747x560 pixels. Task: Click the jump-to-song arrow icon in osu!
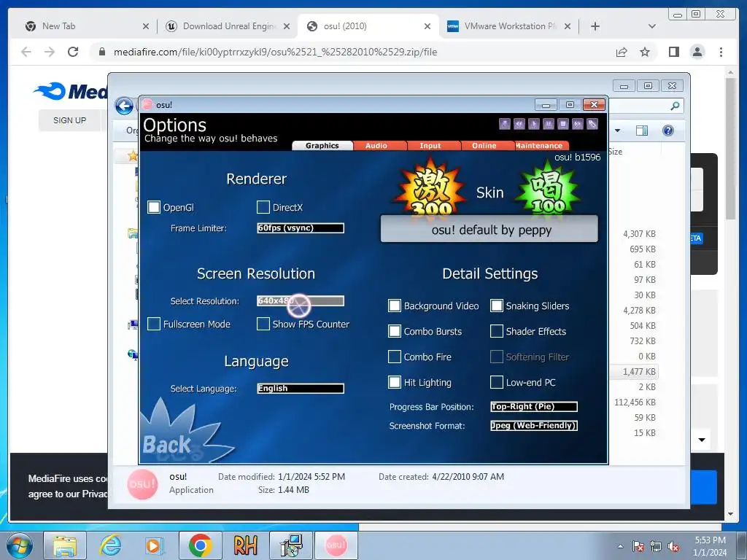505,124
